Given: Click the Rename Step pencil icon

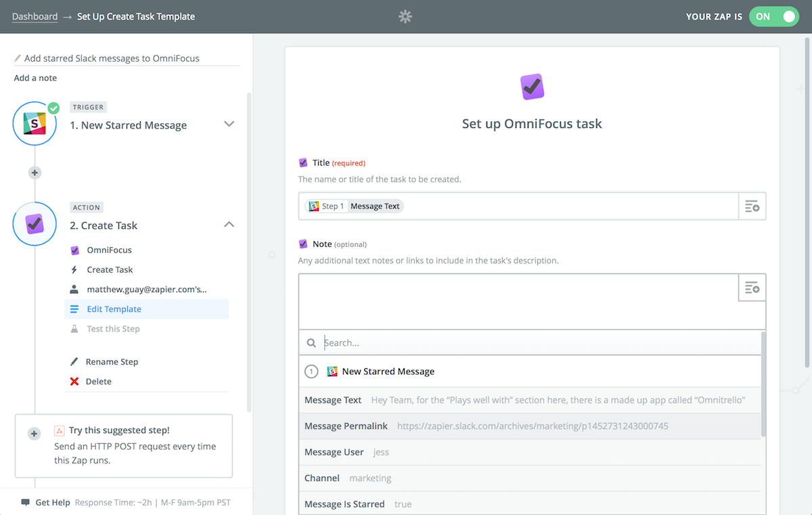Looking at the screenshot, I should [74, 362].
